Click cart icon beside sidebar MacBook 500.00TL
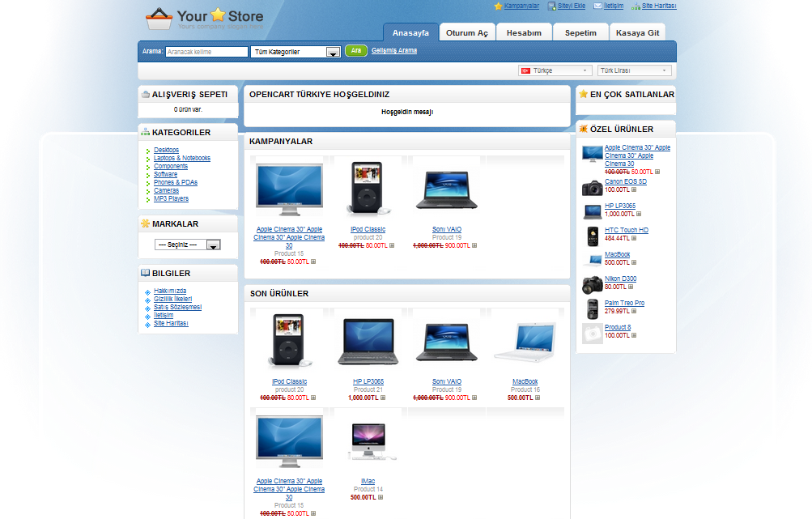Image resolution: width=812 pixels, height=519 pixels. coord(634,262)
